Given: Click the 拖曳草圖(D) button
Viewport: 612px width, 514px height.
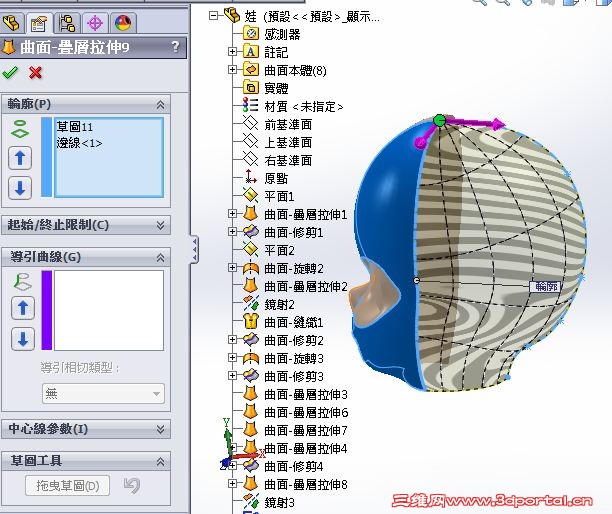Looking at the screenshot, I should pos(68,486).
